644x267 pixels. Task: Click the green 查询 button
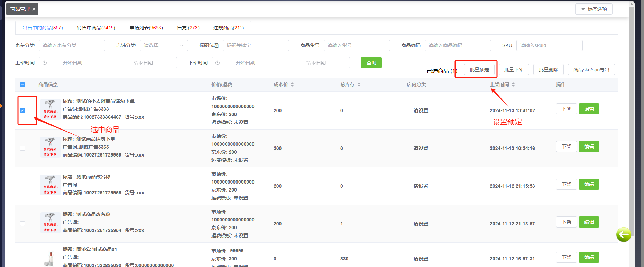pyautogui.click(x=371, y=63)
